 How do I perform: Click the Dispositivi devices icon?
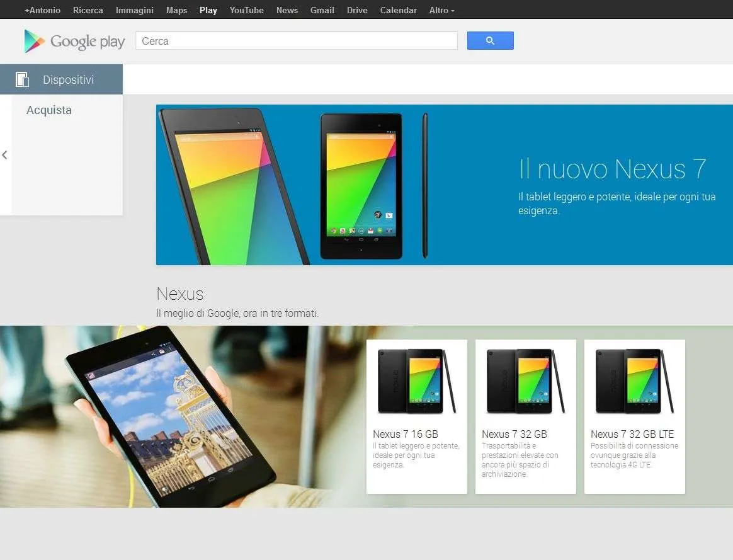(x=22, y=79)
